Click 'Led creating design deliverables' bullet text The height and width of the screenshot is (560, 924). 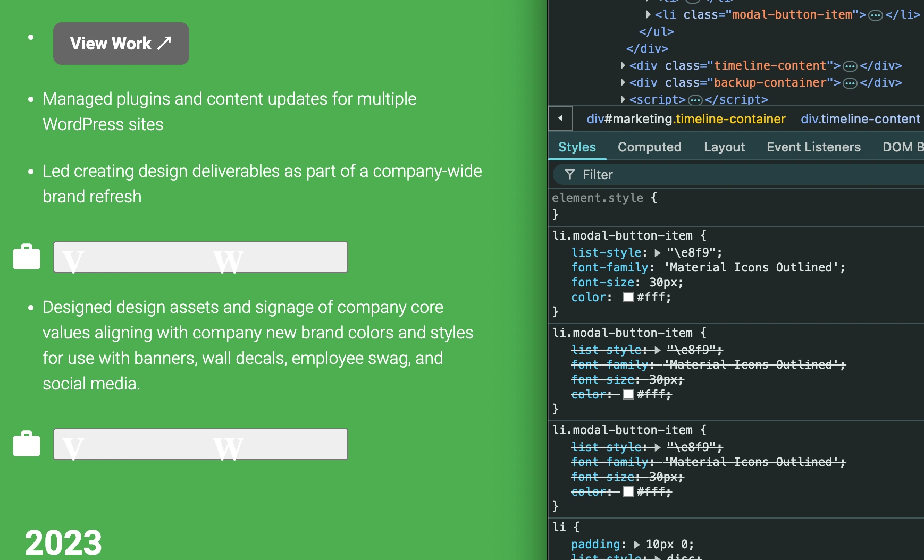[x=262, y=184]
